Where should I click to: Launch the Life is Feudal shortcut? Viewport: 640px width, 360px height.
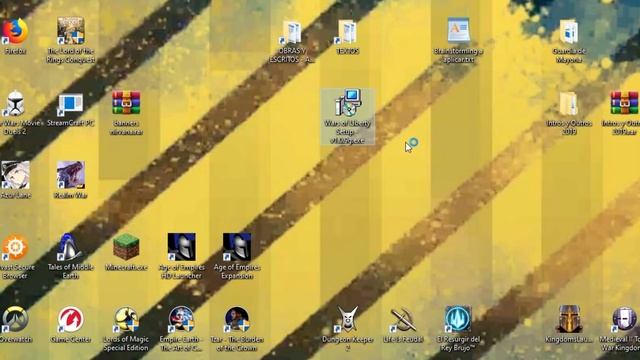pos(403,319)
